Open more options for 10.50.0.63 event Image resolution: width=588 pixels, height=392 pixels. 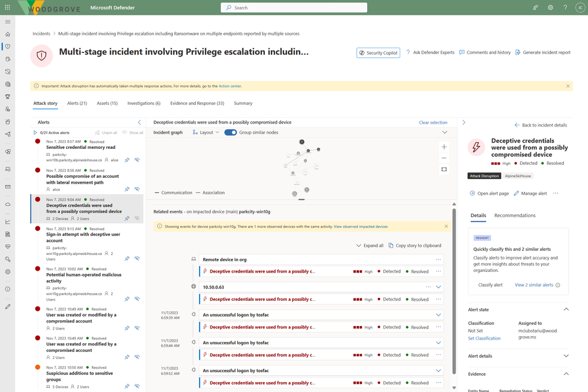click(428, 287)
